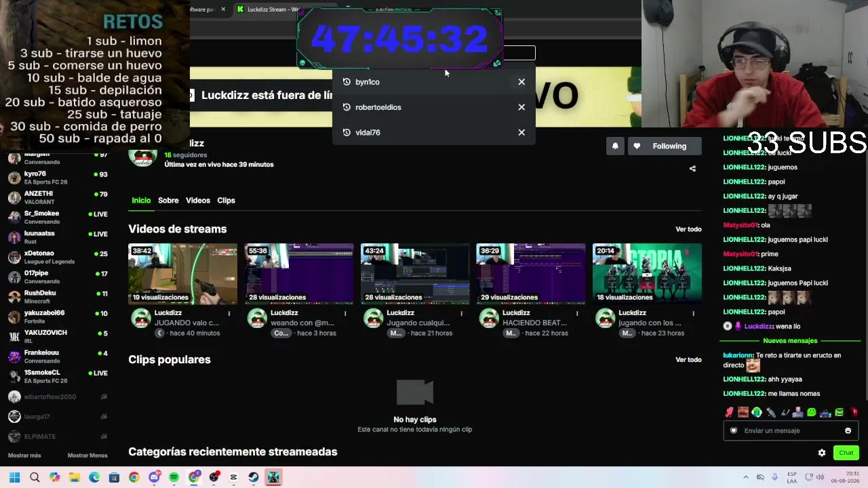Screen dimensions: 868x488
Task: Click the Nuevos mensajes indicator in chat
Action: click(790, 341)
